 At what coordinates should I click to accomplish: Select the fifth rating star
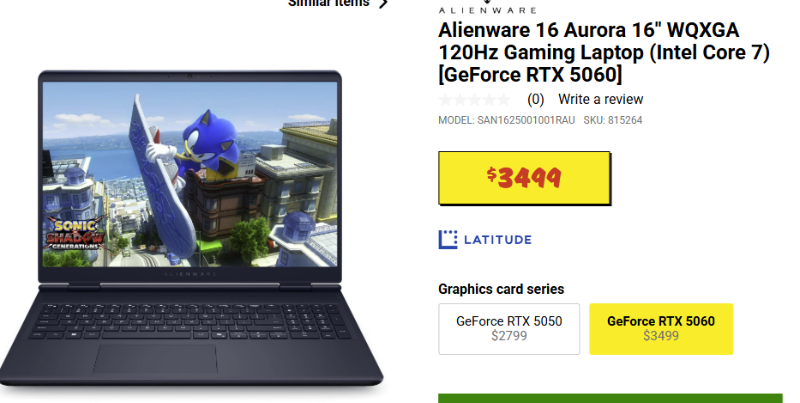(504, 99)
